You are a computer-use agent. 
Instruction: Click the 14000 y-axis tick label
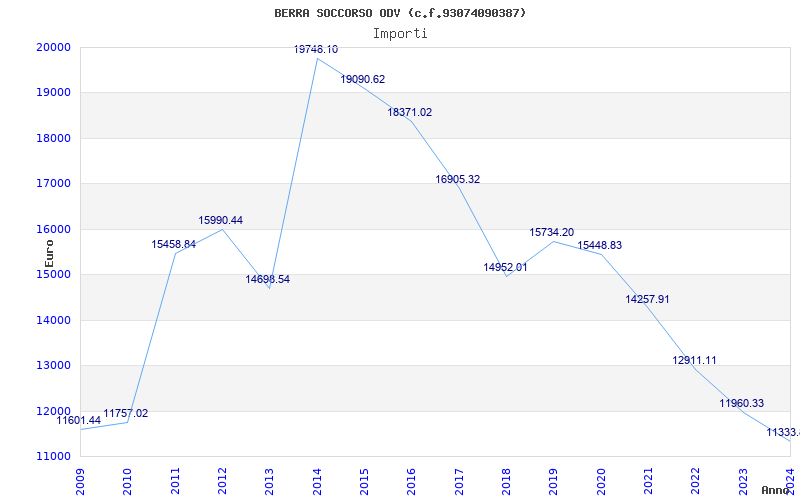point(53,320)
